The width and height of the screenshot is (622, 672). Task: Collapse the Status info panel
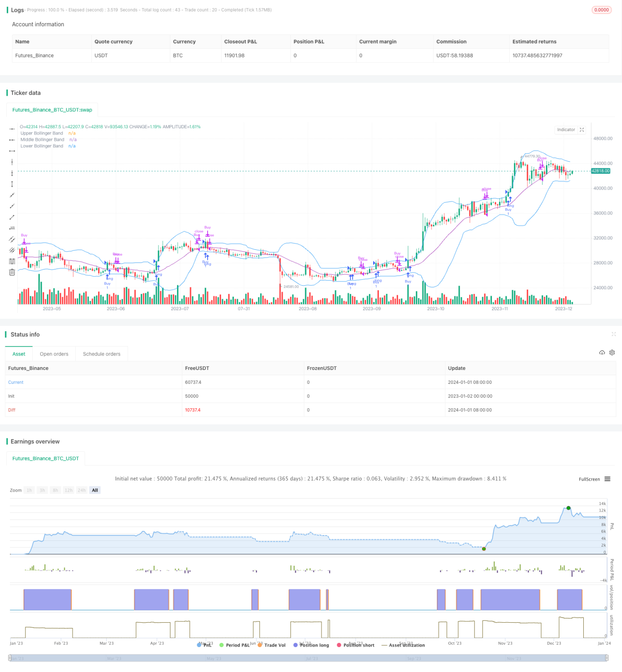(613, 334)
